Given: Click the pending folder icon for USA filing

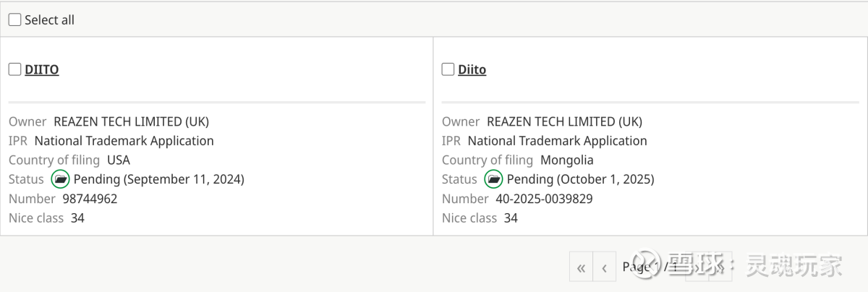Looking at the screenshot, I should pyautogui.click(x=61, y=179).
